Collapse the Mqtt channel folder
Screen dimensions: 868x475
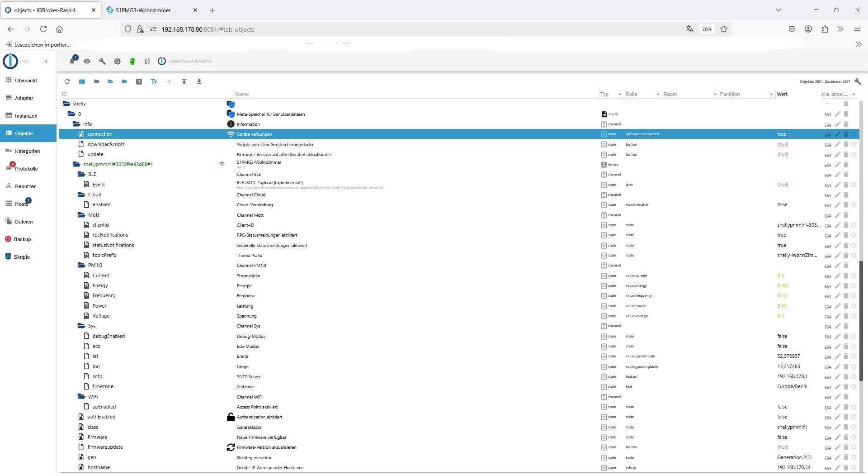click(81, 215)
